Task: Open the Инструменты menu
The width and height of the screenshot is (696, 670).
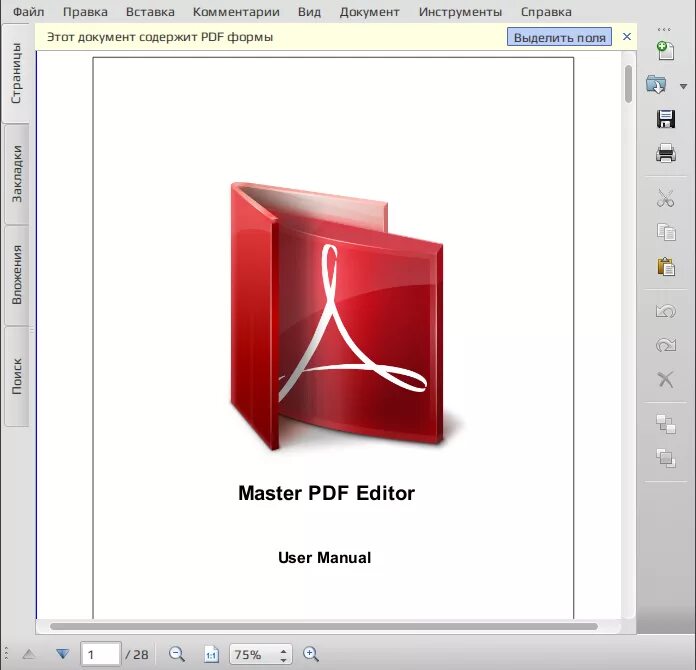Action: [x=460, y=12]
